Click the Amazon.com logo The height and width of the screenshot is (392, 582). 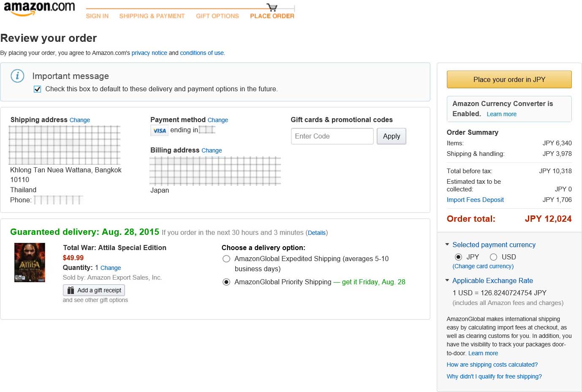[39, 9]
